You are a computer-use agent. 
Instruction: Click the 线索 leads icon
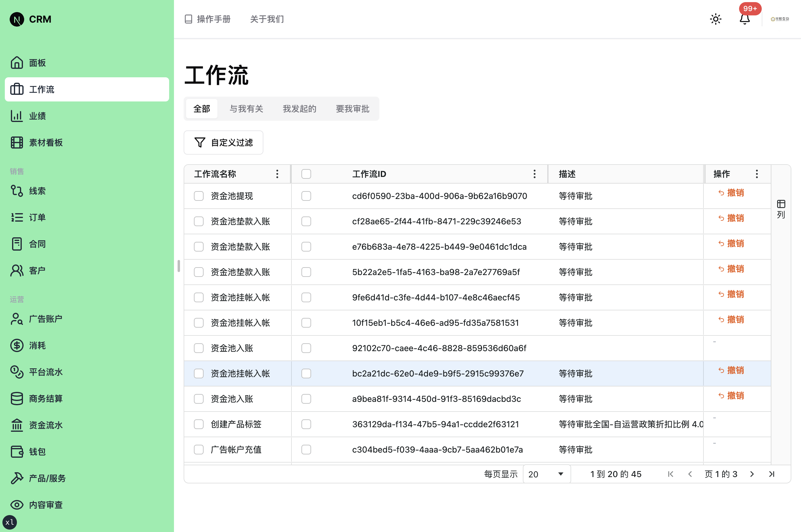point(17,191)
